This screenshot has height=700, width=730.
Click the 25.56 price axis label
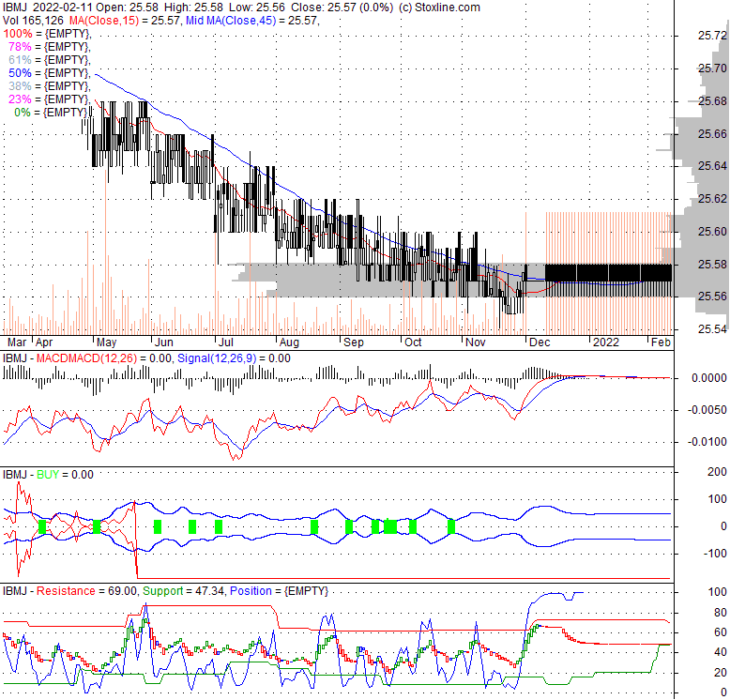tap(712, 296)
